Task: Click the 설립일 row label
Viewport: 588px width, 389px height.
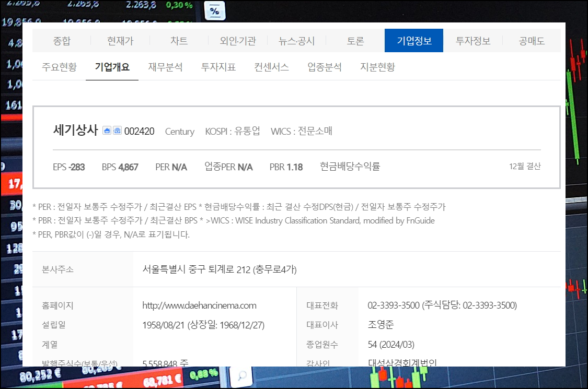Action: (54, 325)
